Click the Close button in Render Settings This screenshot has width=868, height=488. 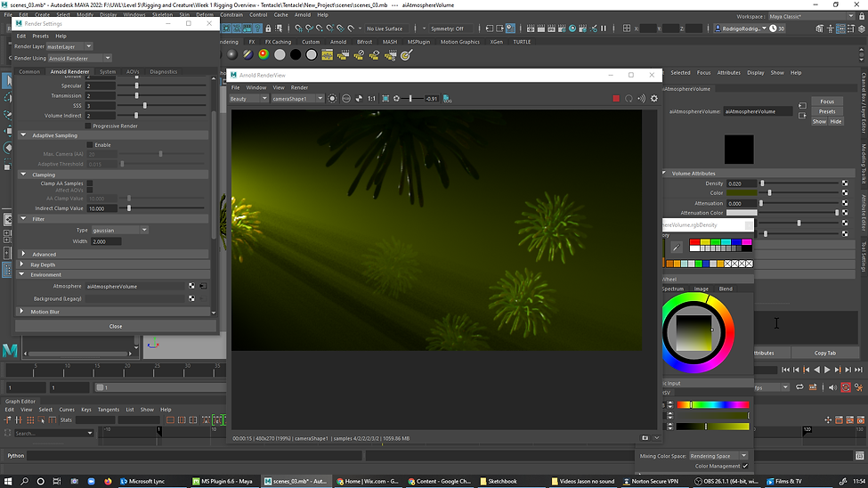click(116, 326)
